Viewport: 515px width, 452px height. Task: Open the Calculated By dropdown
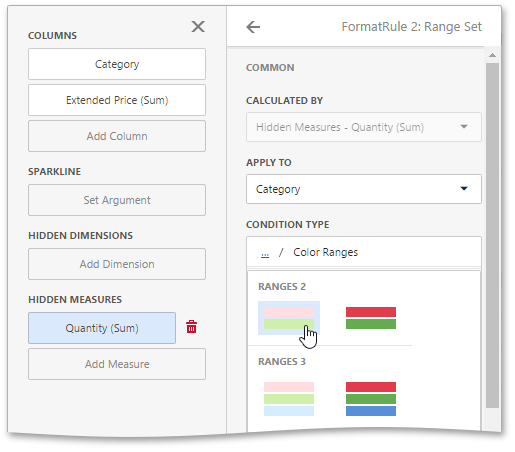coord(364,127)
